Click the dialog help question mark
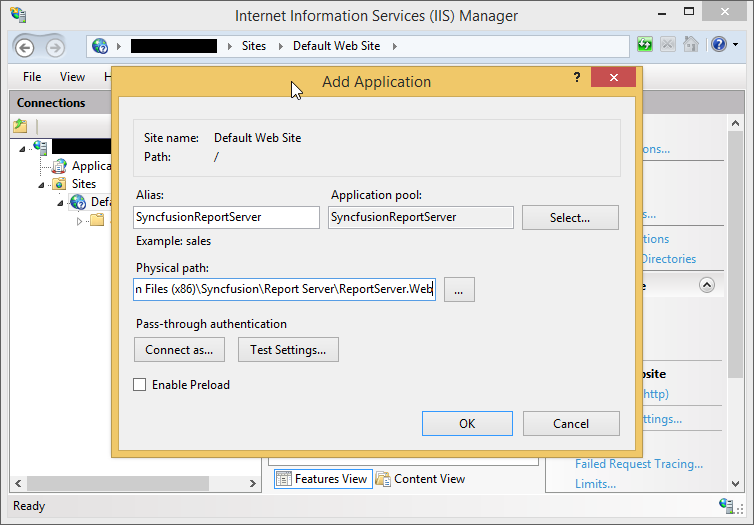The height and width of the screenshot is (525, 754). coord(577,77)
